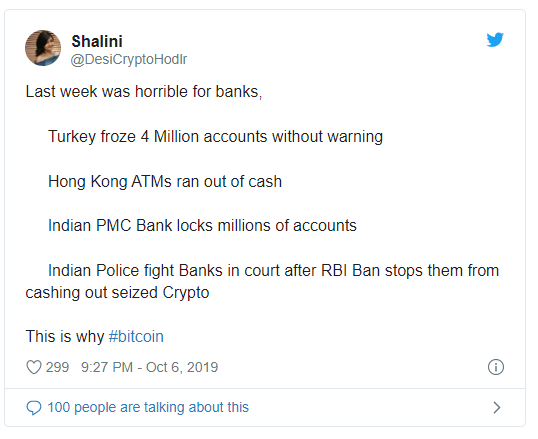Select the Turkey froze 4 Million accounts line
The height and width of the screenshot is (439, 538).
pyautogui.click(x=215, y=137)
